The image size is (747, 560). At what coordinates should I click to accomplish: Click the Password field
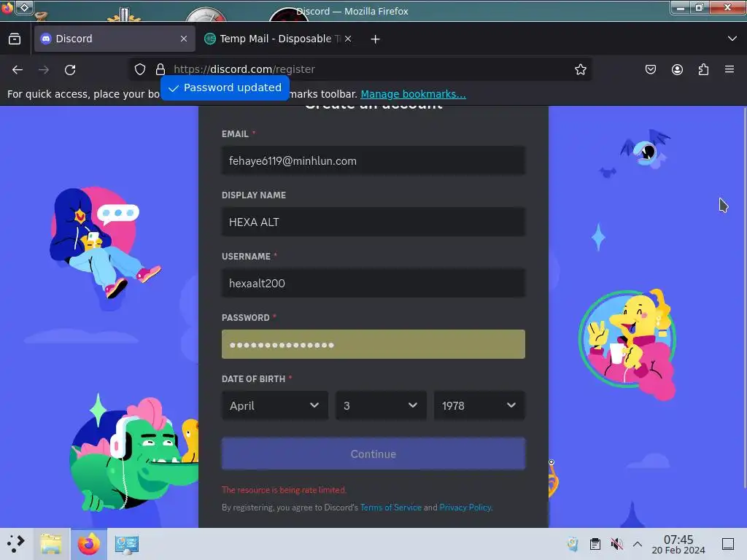373,344
